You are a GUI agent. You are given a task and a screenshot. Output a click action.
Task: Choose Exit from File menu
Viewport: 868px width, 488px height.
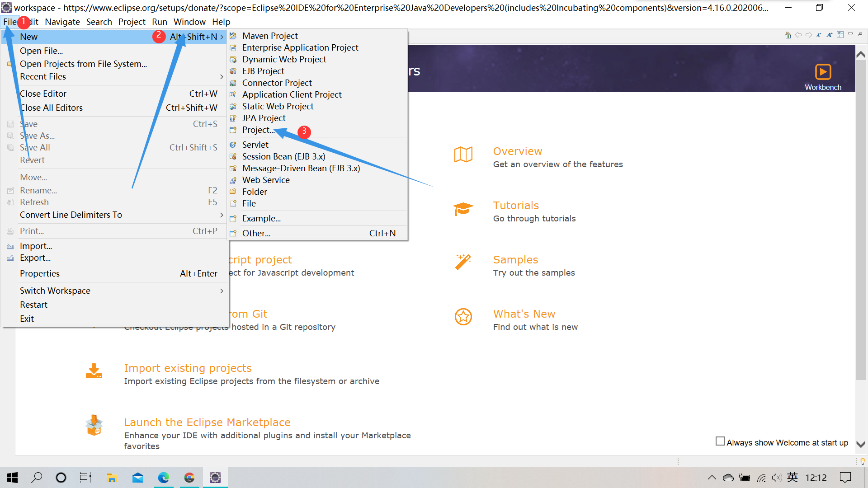(x=27, y=319)
